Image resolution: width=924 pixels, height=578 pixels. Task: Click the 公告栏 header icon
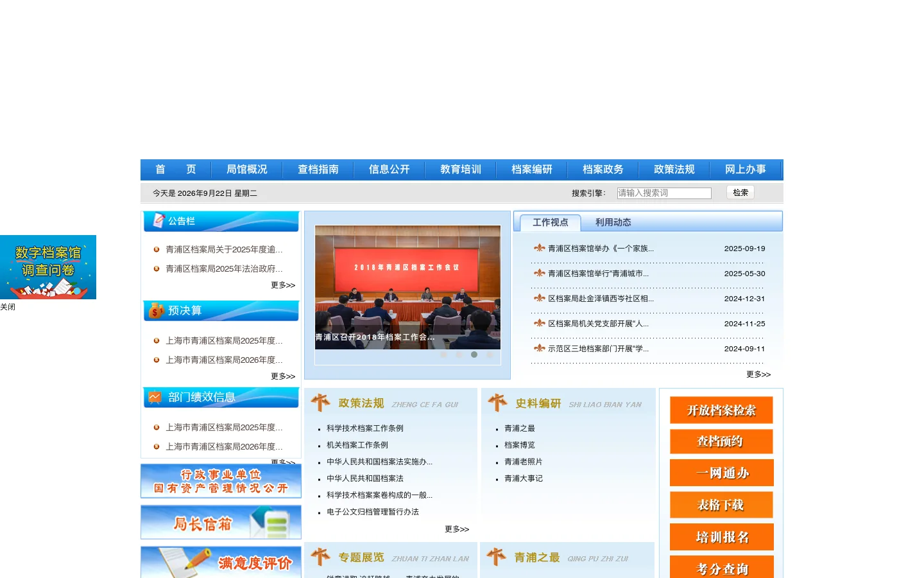pyautogui.click(x=158, y=221)
